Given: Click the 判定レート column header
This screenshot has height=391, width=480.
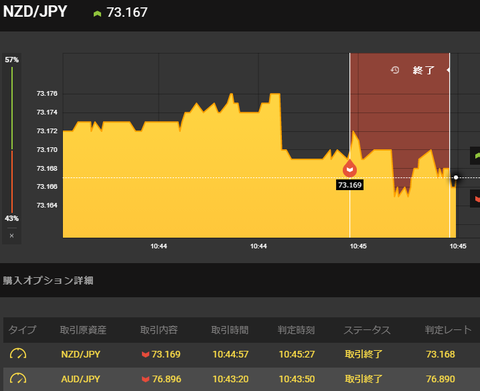Looking at the screenshot, I should point(448,330).
